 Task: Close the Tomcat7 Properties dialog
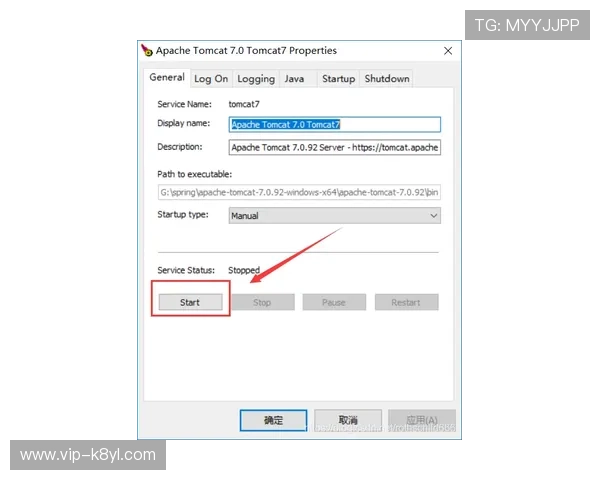[447, 51]
